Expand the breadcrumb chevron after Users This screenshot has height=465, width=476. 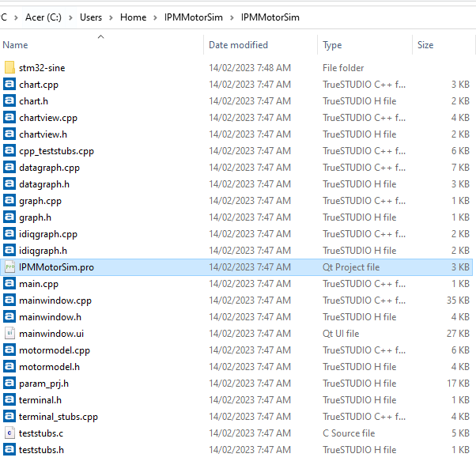click(x=111, y=17)
